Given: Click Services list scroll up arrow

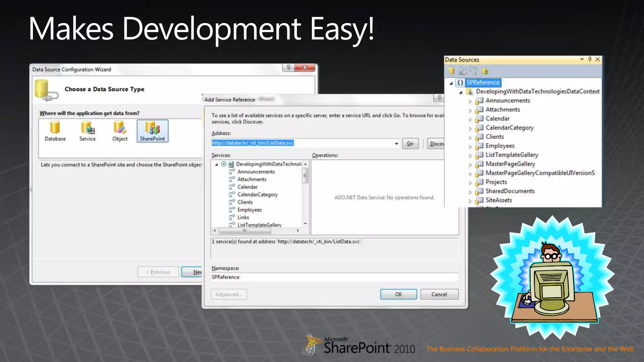Looking at the screenshot, I should 305,164.
